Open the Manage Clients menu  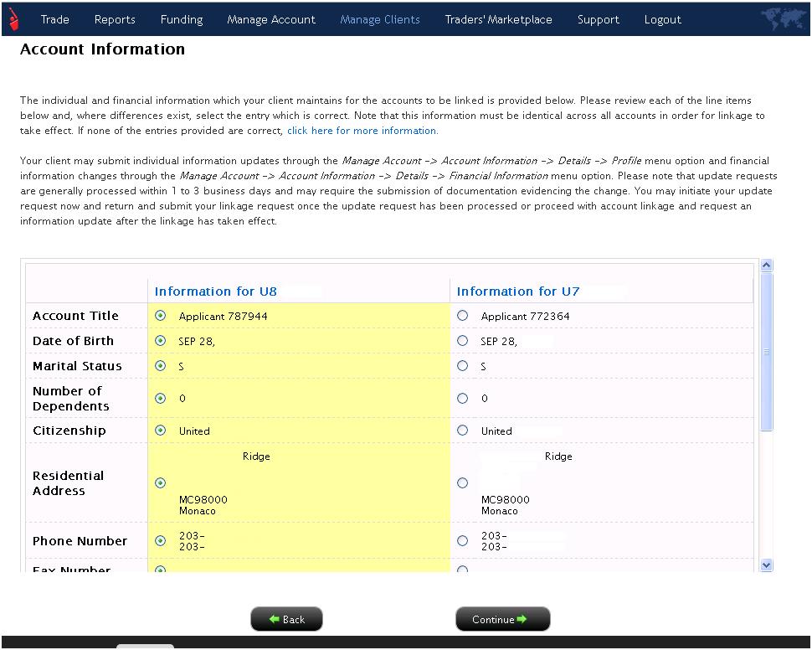click(x=379, y=20)
